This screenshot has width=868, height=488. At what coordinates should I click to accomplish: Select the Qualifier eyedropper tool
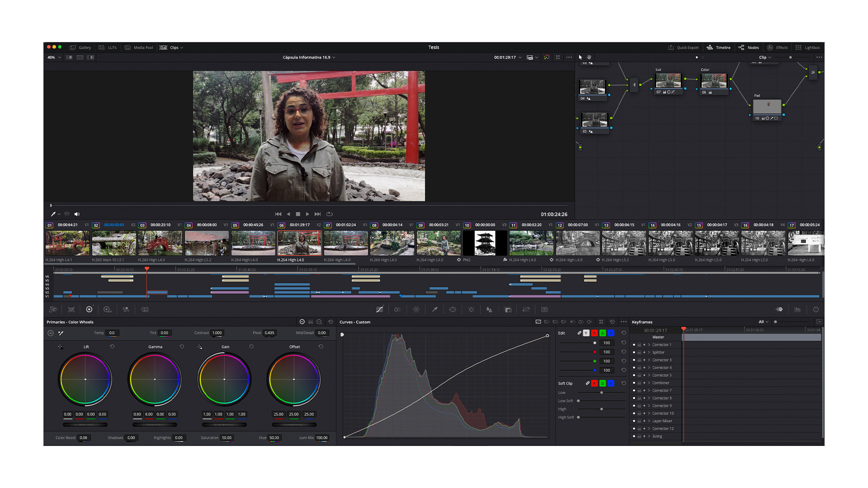pos(435,310)
